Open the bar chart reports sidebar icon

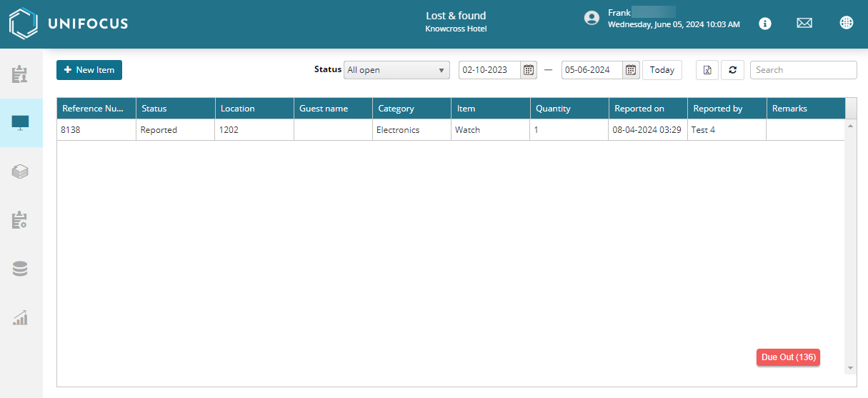[x=20, y=317]
